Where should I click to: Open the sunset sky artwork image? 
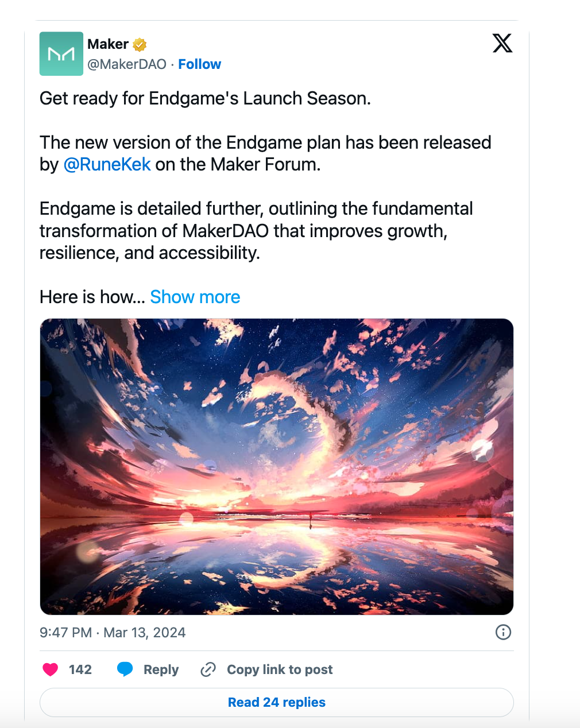click(x=276, y=466)
